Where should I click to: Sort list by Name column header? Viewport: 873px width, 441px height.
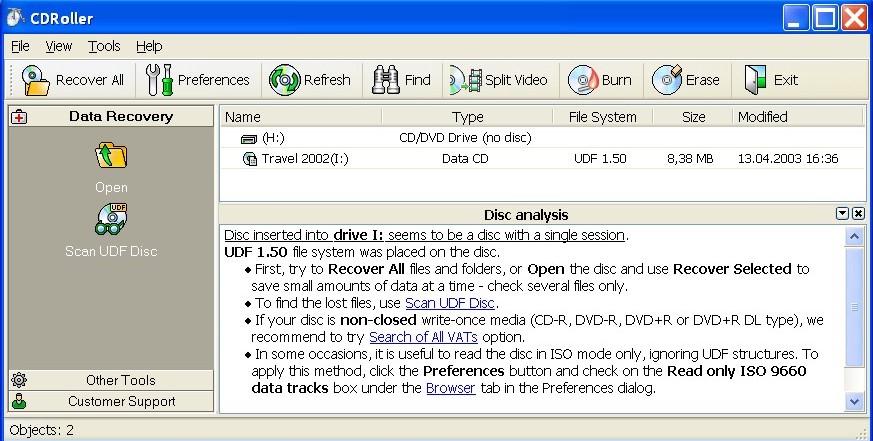(301, 117)
